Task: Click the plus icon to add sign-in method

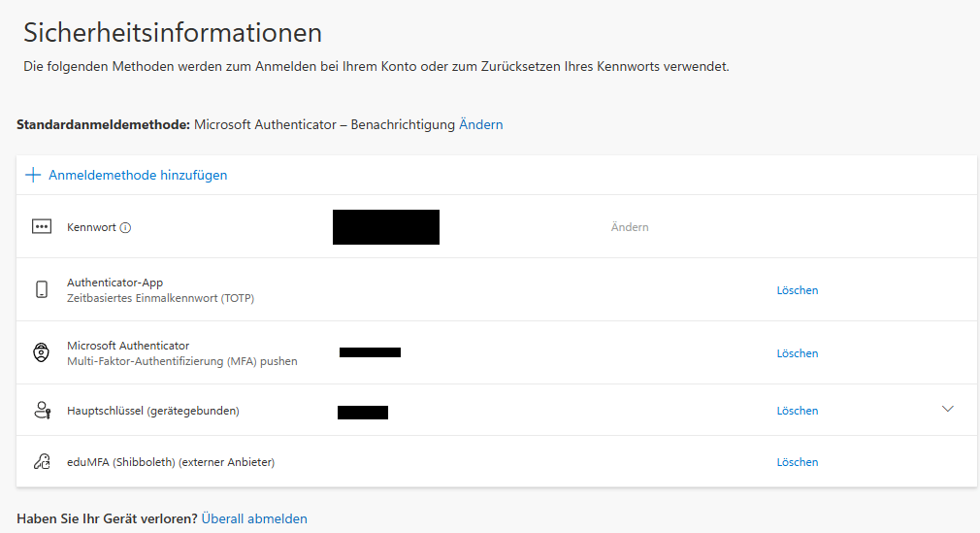Action: 33,175
